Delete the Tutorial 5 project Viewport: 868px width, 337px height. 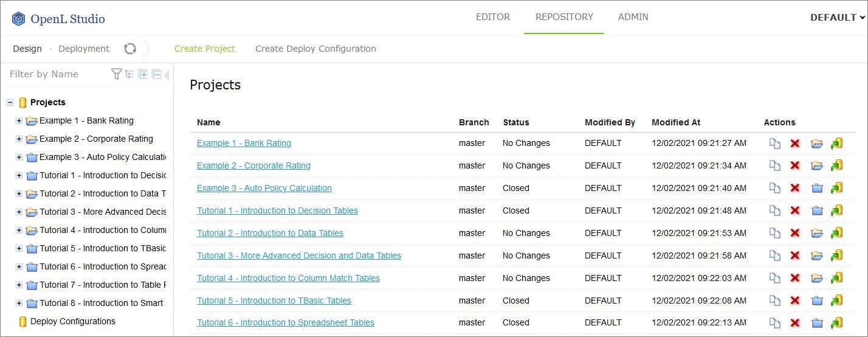(794, 301)
